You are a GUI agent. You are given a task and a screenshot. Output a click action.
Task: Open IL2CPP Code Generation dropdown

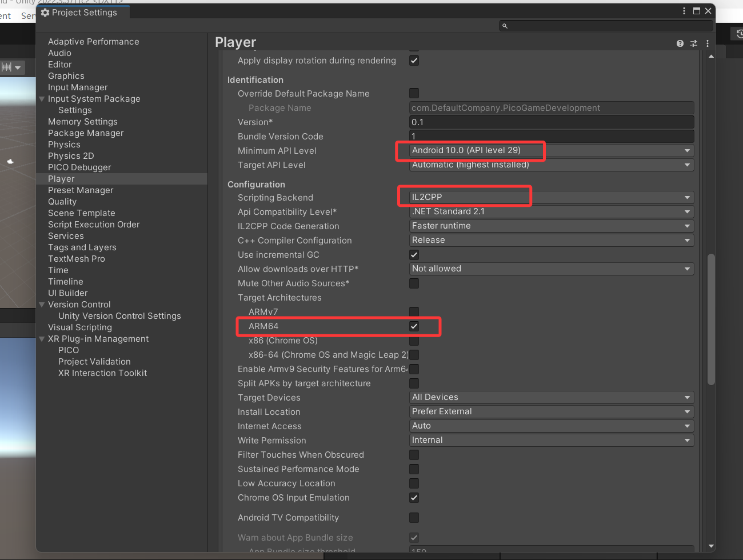click(x=552, y=226)
